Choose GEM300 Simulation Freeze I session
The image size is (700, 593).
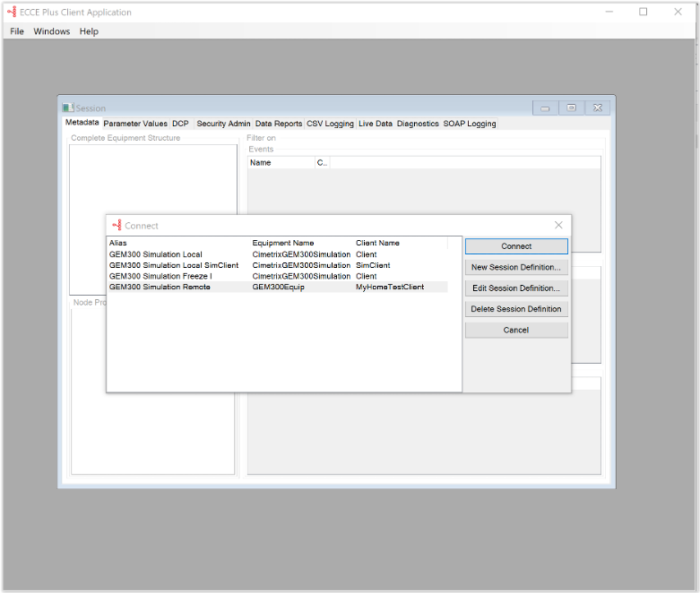[x=160, y=276]
